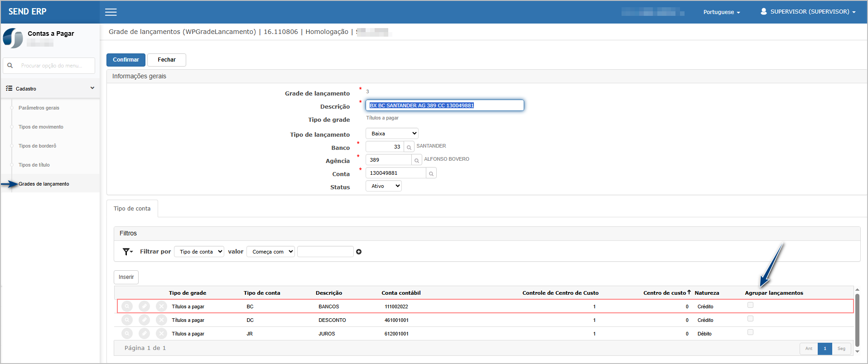Open the Portuguese language dropdown
868x364 pixels.
[722, 12]
